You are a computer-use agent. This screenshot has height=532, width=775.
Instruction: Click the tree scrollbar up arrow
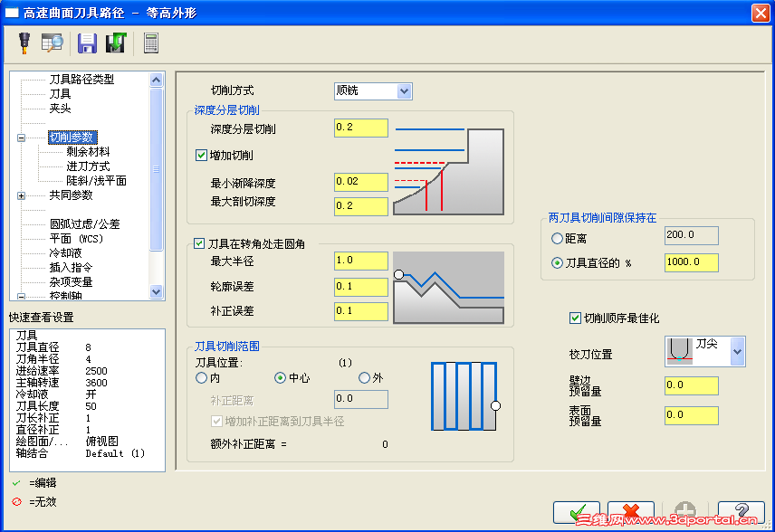pos(157,80)
